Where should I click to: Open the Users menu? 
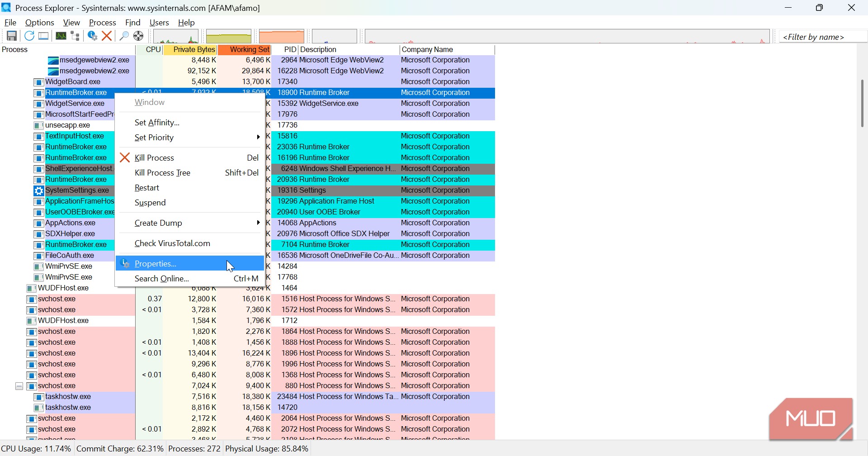click(159, 23)
